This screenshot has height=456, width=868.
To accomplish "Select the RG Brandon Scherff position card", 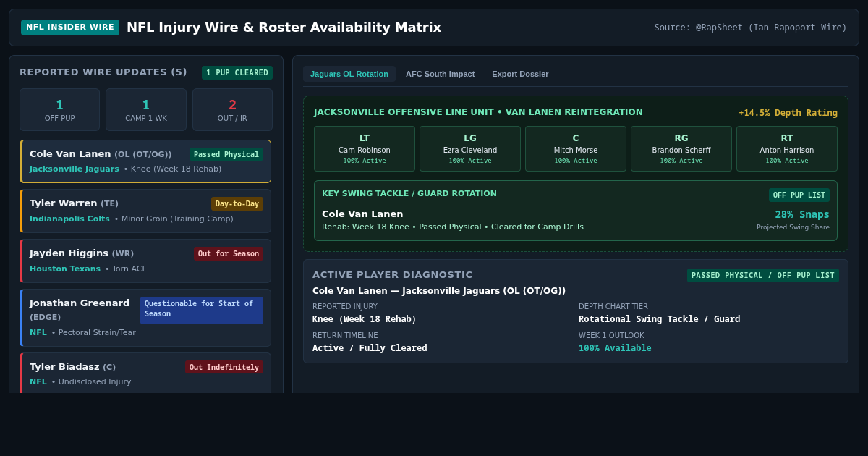I will [x=681, y=148].
